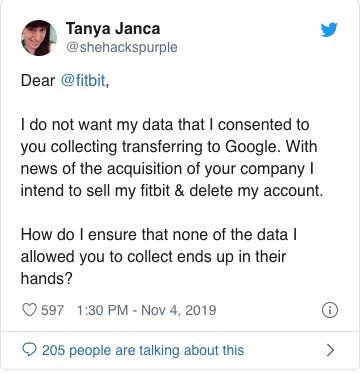
Task: Click the speech bubble reply icon
Action: point(29,350)
